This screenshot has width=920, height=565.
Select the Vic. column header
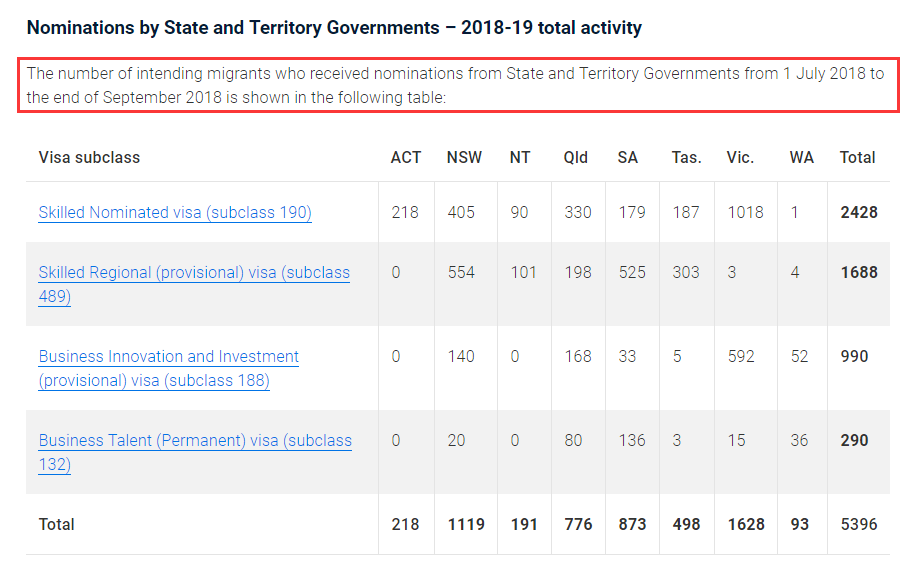click(740, 157)
